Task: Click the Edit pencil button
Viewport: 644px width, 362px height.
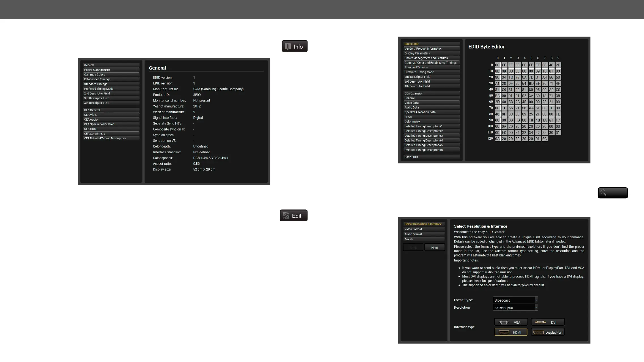Action: click(x=294, y=215)
